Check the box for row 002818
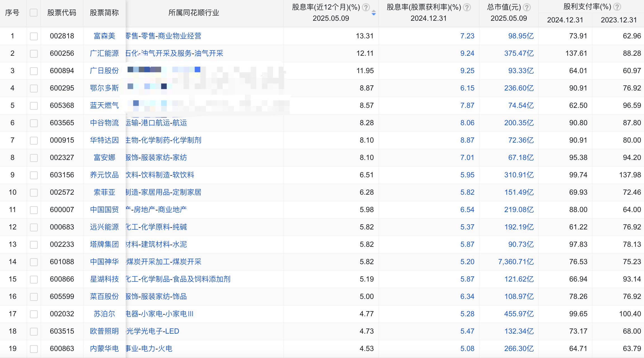 [34, 36]
